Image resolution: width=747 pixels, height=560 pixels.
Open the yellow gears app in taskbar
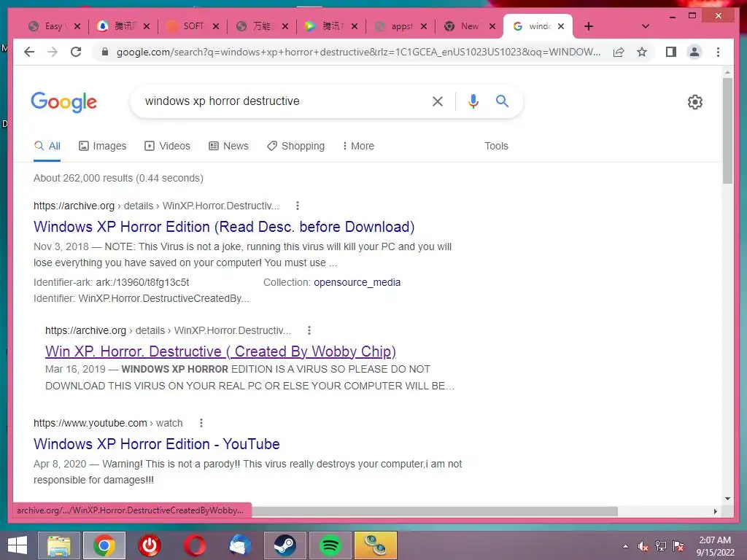coord(376,545)
